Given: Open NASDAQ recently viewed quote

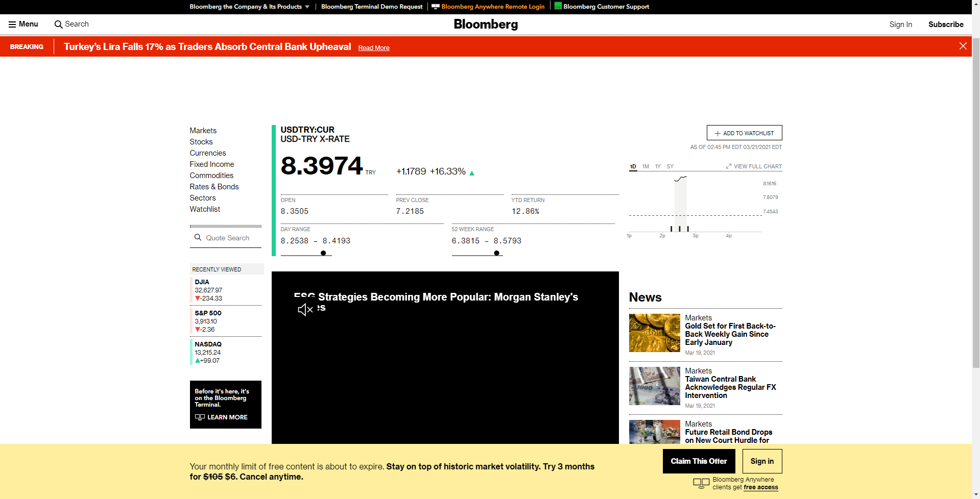Looking at the screenshot, I should [x=226, y=352].
